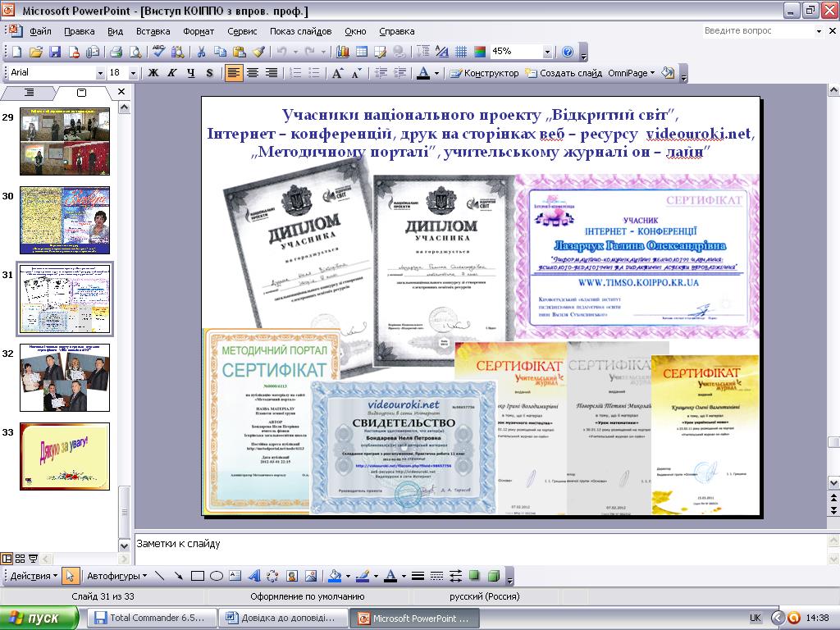Open the Автофигуры shapes menu

(x=117, y=577)
